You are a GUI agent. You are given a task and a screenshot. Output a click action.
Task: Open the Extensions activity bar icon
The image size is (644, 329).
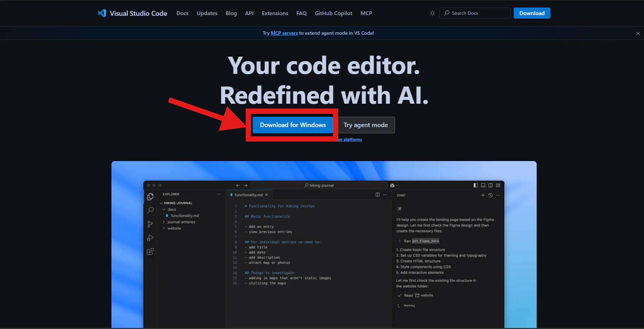pyautogui.click(x=150, y=252)
